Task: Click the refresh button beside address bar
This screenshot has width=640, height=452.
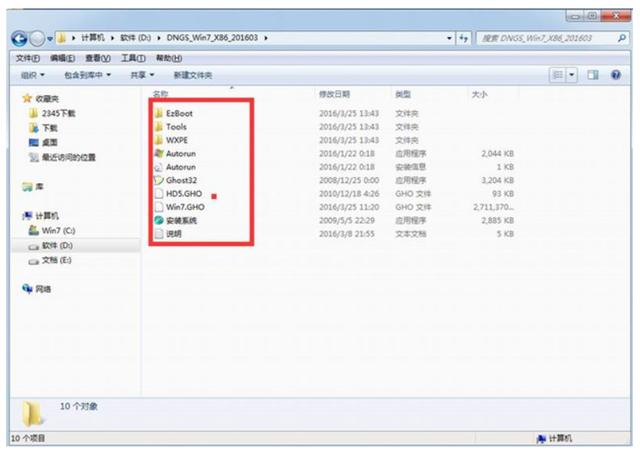Action: pos(464,38)
